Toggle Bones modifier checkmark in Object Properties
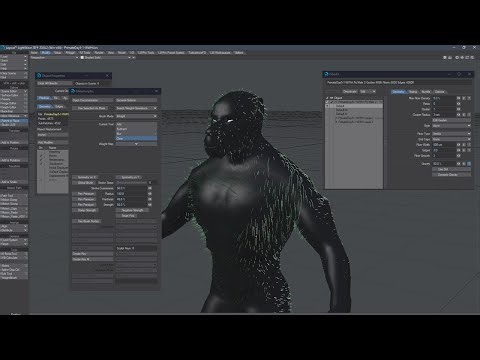The width and height of the screenshot is (480, 360). pos(41,156)
